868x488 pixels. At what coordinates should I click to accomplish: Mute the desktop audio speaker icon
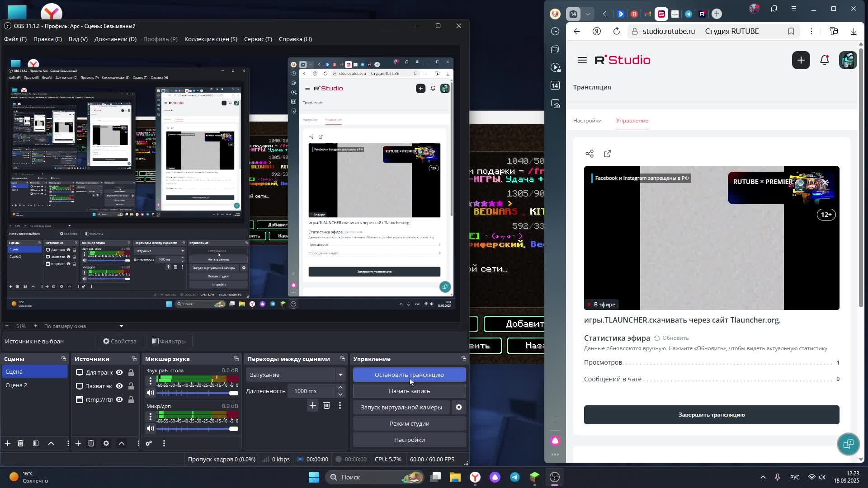point(151,393)
